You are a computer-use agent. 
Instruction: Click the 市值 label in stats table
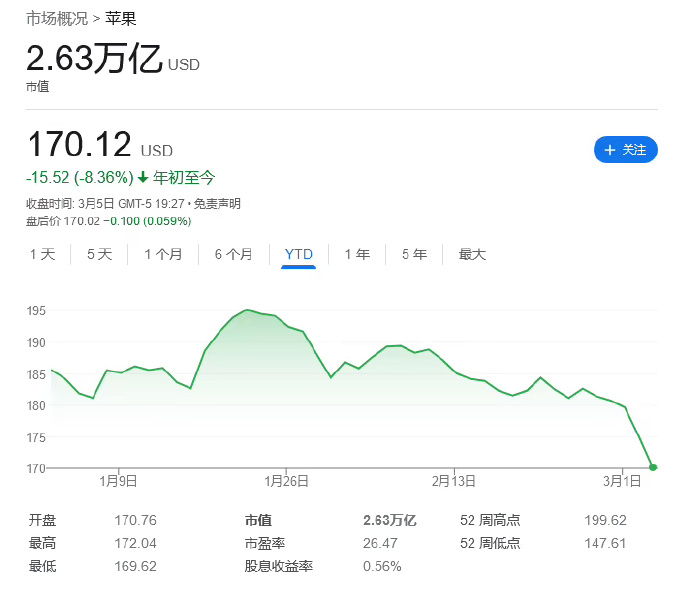pyautogui.click(x=258, y=520)
